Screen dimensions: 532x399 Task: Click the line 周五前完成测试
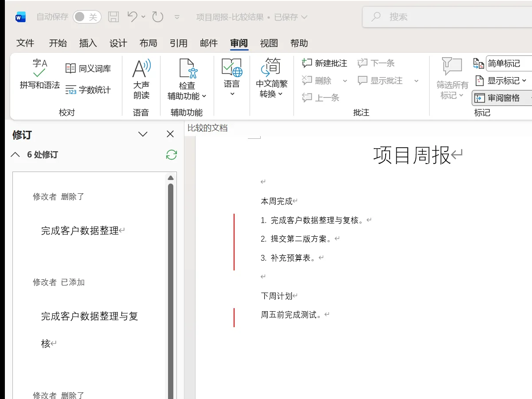(291, 315)
